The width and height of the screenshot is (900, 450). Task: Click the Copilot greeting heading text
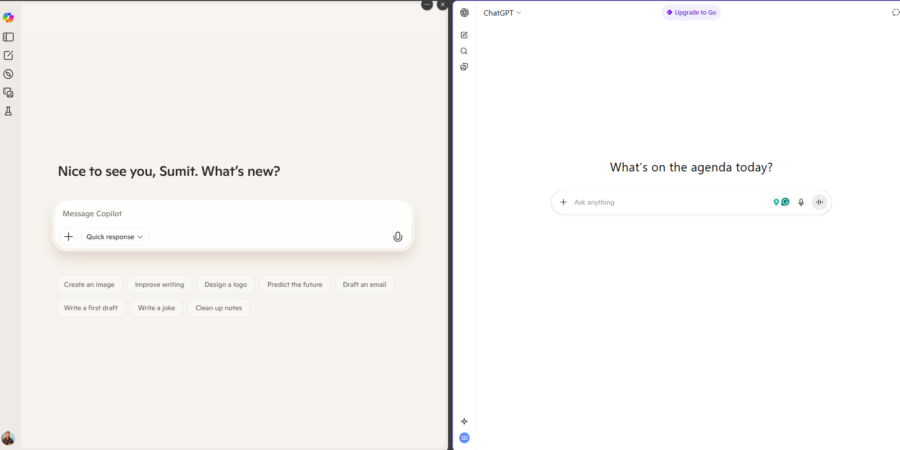[x=169, y=171]
